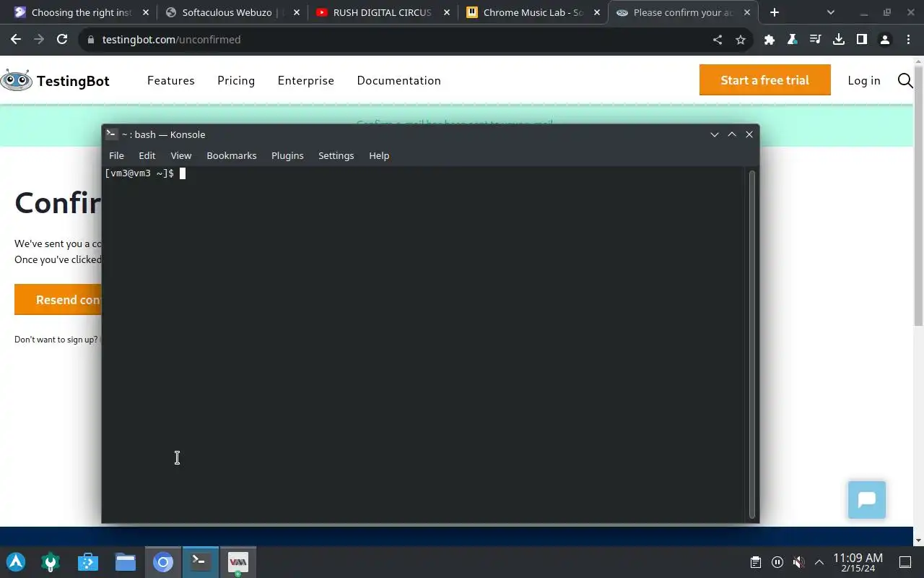The height and width of the screenshot is (578, 924).
Task: Open a new Chrome tab
Action: coord(775,12)
